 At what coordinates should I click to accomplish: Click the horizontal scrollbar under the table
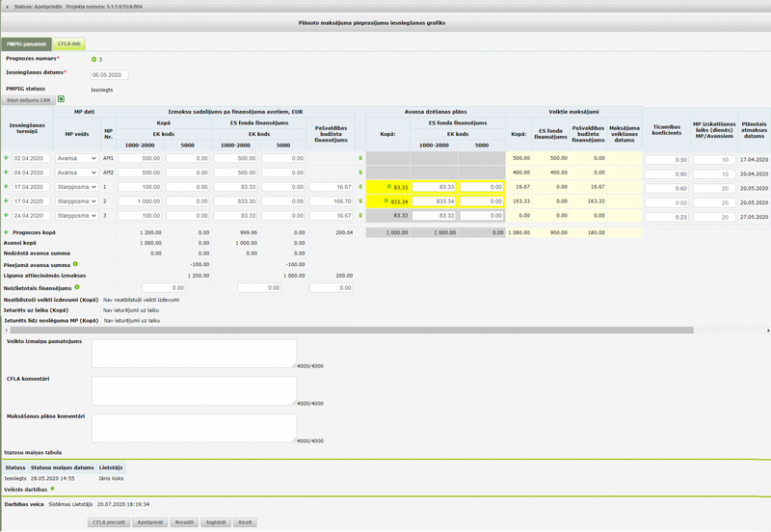point(347,330)
